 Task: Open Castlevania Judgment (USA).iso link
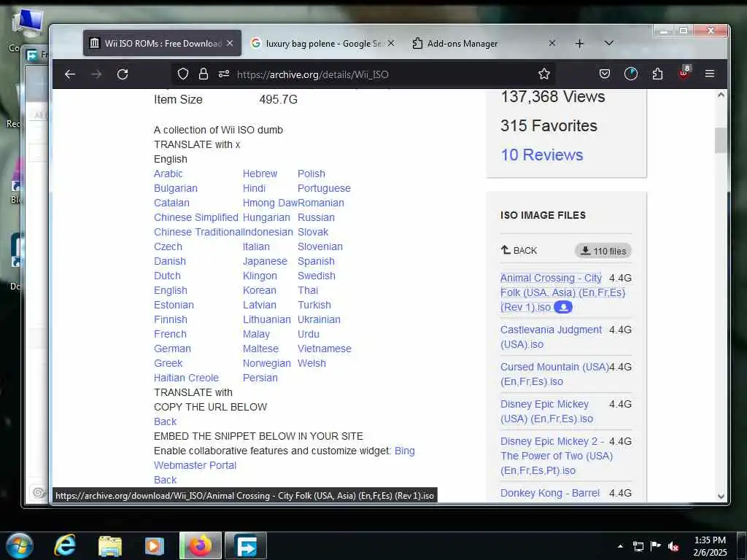[x=551, y=337]
